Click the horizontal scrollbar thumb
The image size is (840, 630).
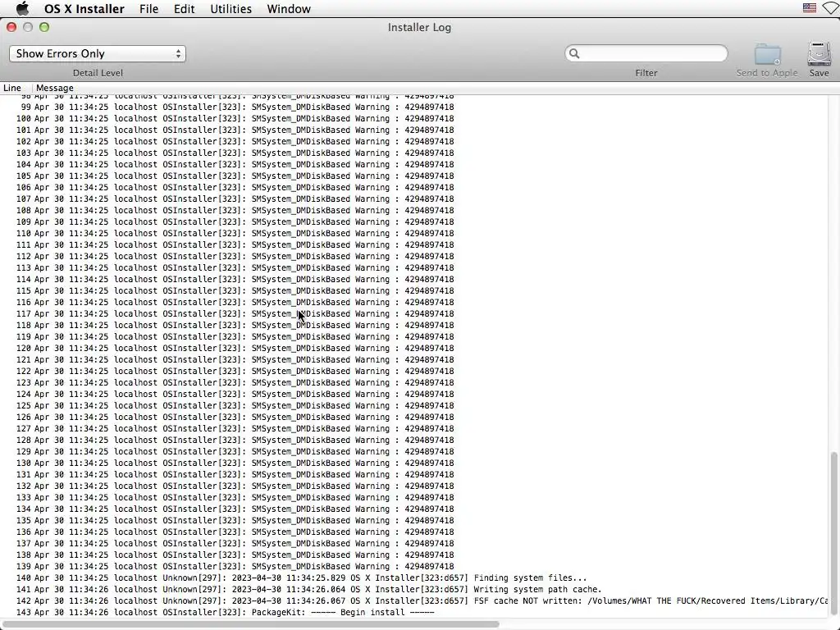(x=251, y=624)
